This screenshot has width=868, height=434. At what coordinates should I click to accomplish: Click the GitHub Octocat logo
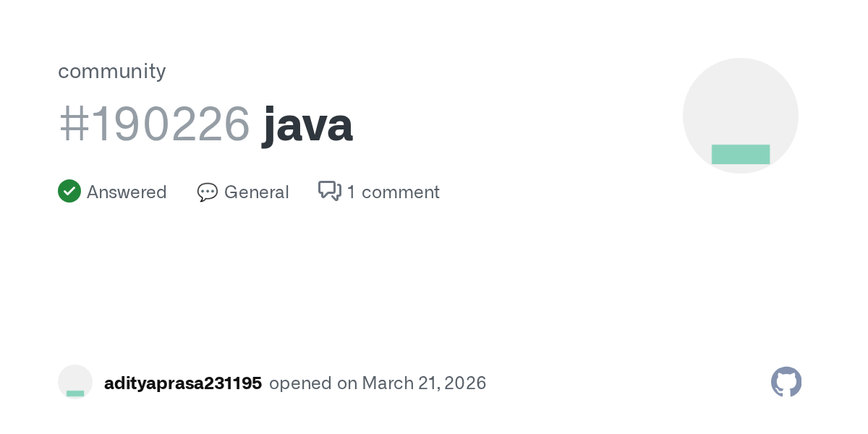[x=786, y=382]
